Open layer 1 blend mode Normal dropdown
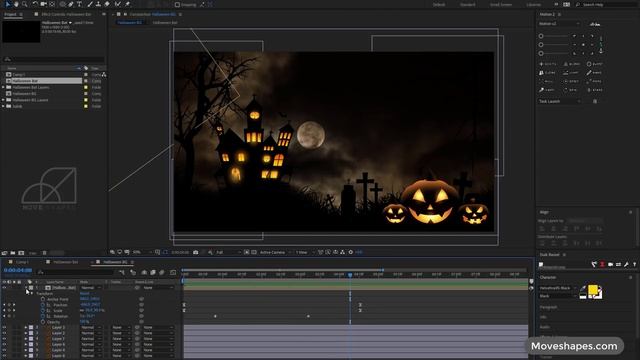Screen dimensions: 640x360 91,288
